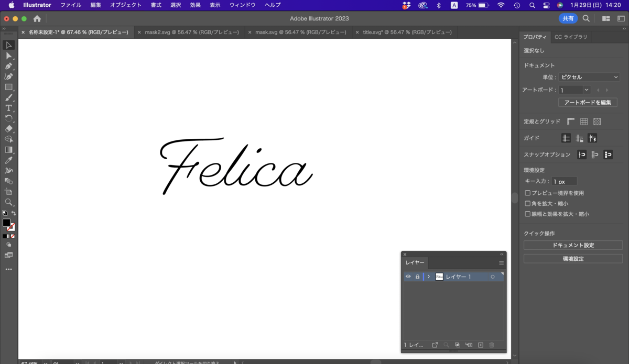The width and height of the screenshot is (629, 364).
Task: Change drawing mode in toolbar
Action: [x=8, y=245]
